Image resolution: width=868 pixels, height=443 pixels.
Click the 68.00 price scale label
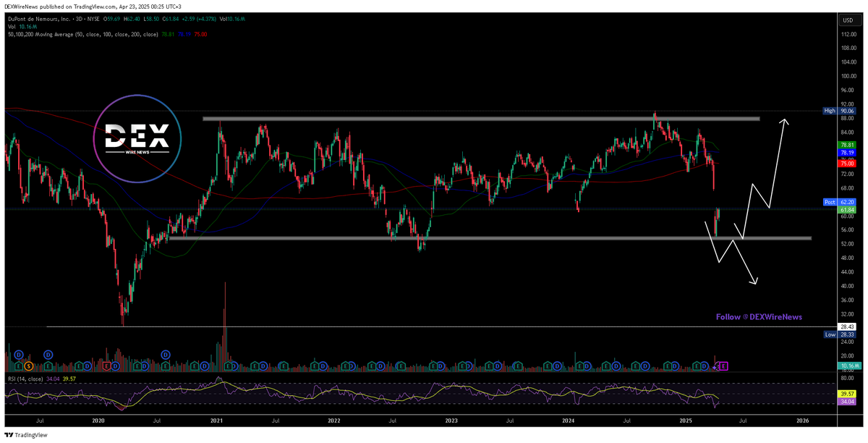point(848,188)
